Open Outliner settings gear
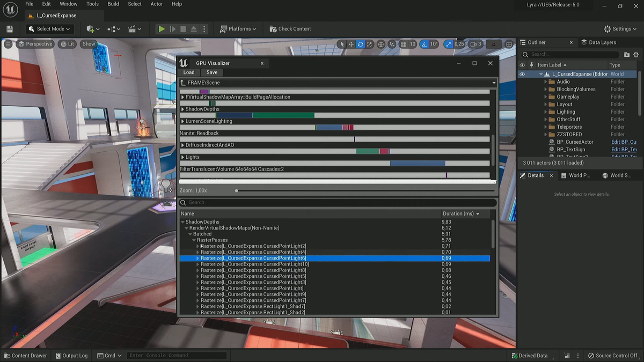Screen dimensions: 644x362 click(636, 54)
